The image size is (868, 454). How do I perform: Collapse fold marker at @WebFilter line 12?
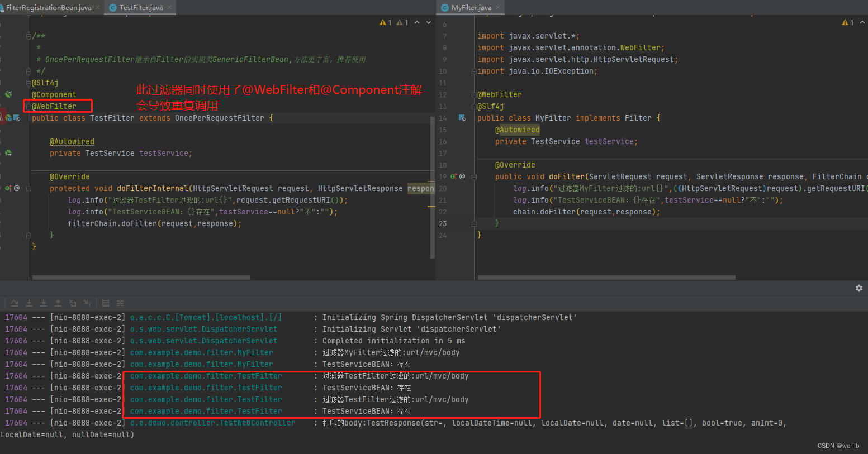[474, 95]
